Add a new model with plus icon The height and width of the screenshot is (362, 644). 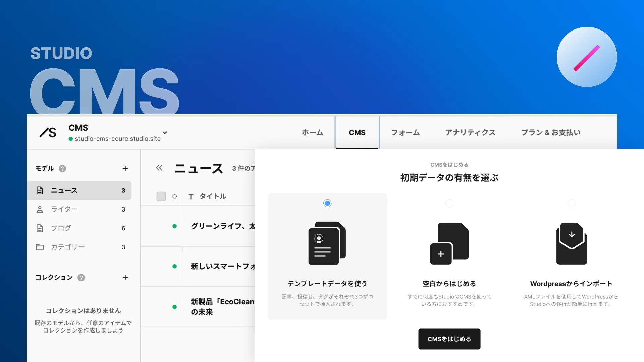point(125,169)
